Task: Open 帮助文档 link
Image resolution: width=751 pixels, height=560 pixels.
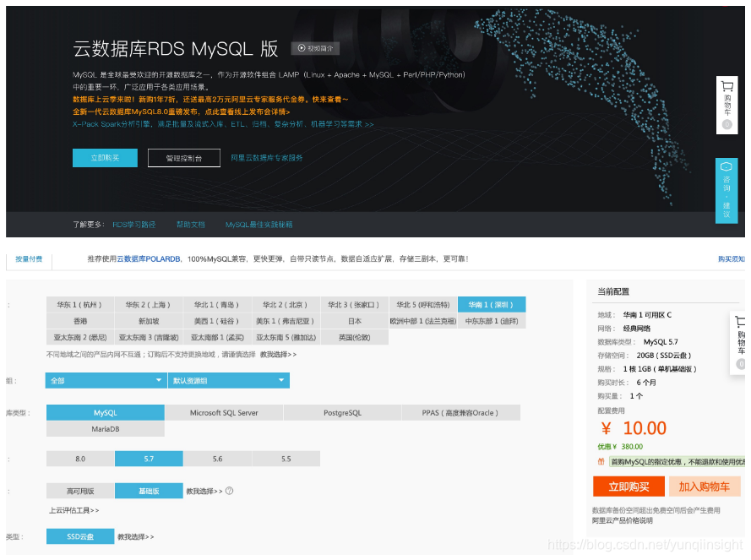Action: point(191,225)
